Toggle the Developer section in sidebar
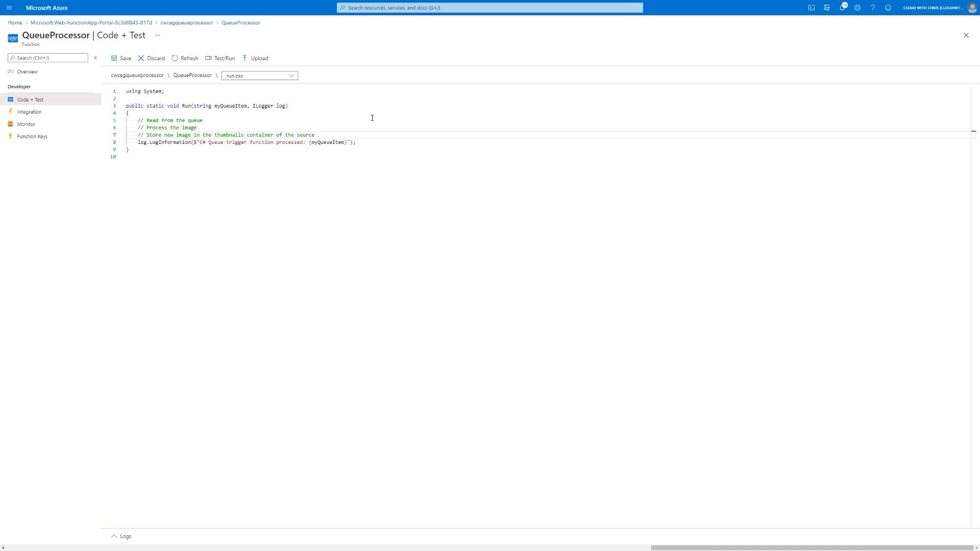This screenshot has width=980, height=551. tap(19, 86)
